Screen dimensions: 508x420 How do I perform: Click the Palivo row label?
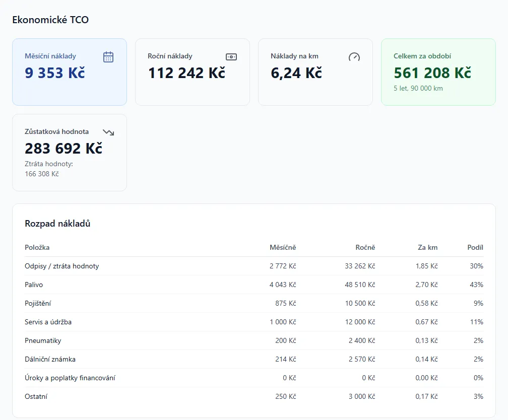pos(34,285)
